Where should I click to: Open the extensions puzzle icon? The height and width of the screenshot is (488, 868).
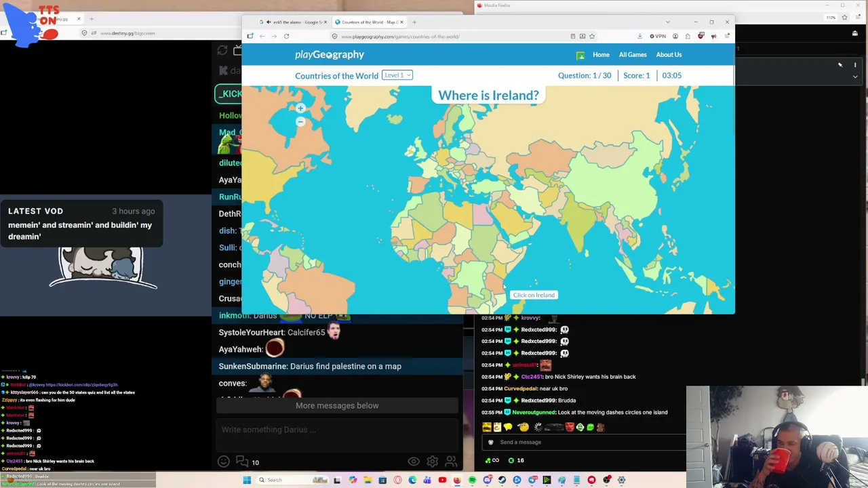tap(688, 37)
